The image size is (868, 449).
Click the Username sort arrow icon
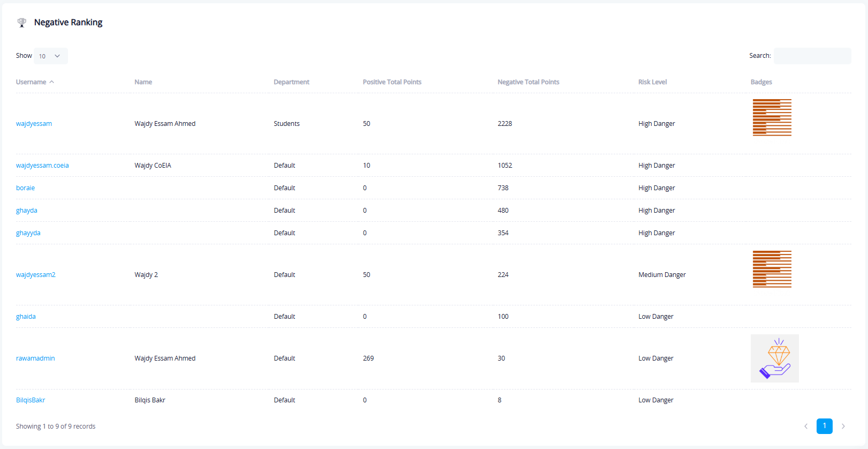[52, 82]
